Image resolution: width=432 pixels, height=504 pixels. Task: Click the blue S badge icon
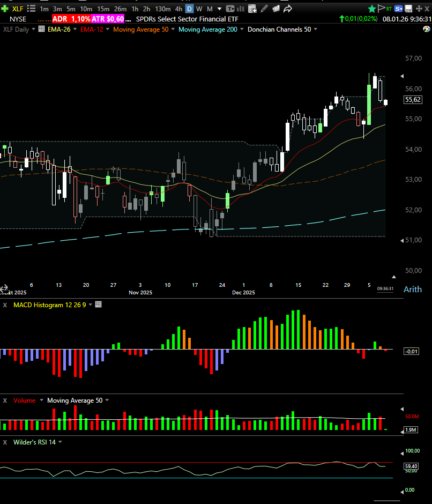399,9
